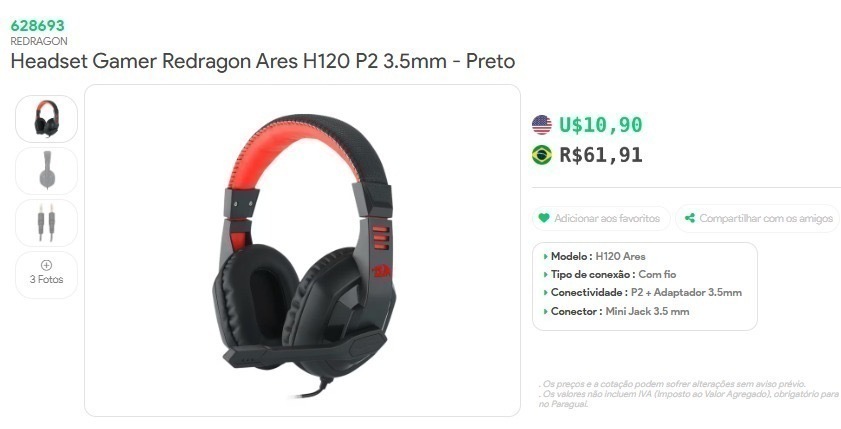Click the green heart favorites icon
Image resolution: width=841 pixels, height=429 pixels.
pos(544,218)
